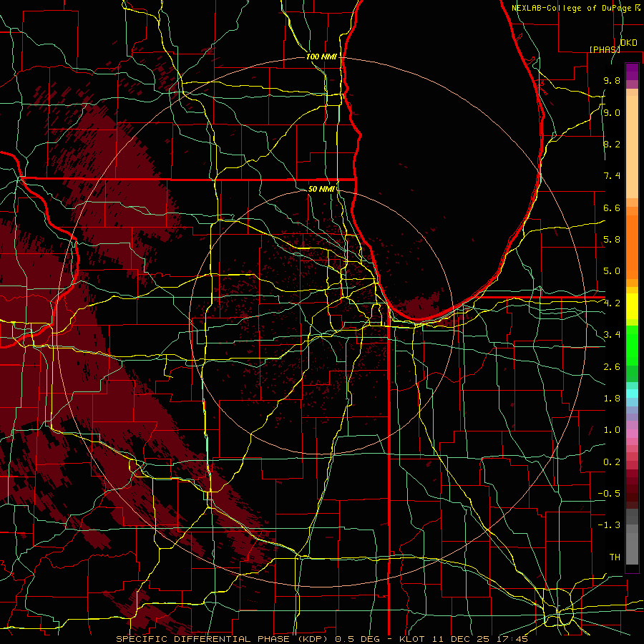Click the Specific Differential Phase KLOT caption
This screenshot has width=644, height=644.
point(322,639)
